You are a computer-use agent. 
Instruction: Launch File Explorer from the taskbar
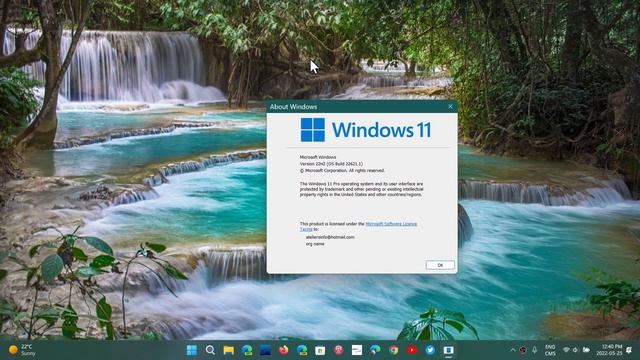coord(229,350)
